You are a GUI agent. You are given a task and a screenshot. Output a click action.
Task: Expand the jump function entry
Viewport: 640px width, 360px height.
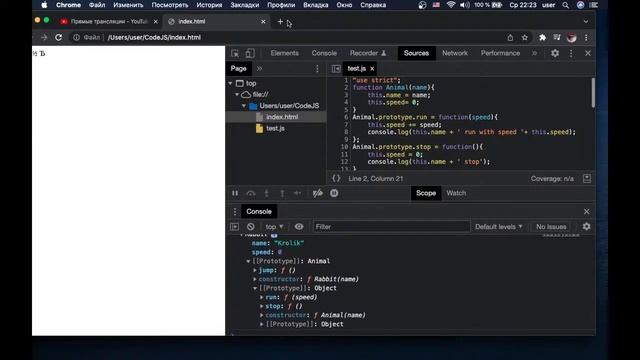click(x=255, y=270)
